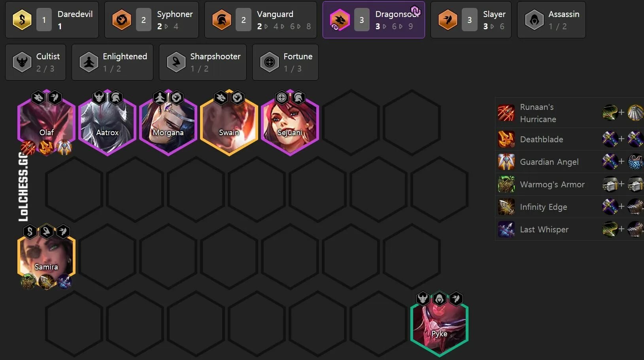This screenshot has width=644, height=360.
Task: Open the Last Whisper item row
Action: pyautogui.click(x=569, y=229)
